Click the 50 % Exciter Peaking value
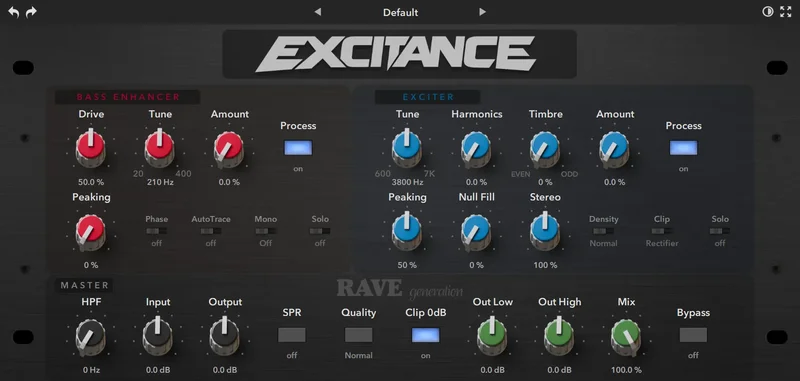This screenshot has width=800, height=381. [407, 265]
